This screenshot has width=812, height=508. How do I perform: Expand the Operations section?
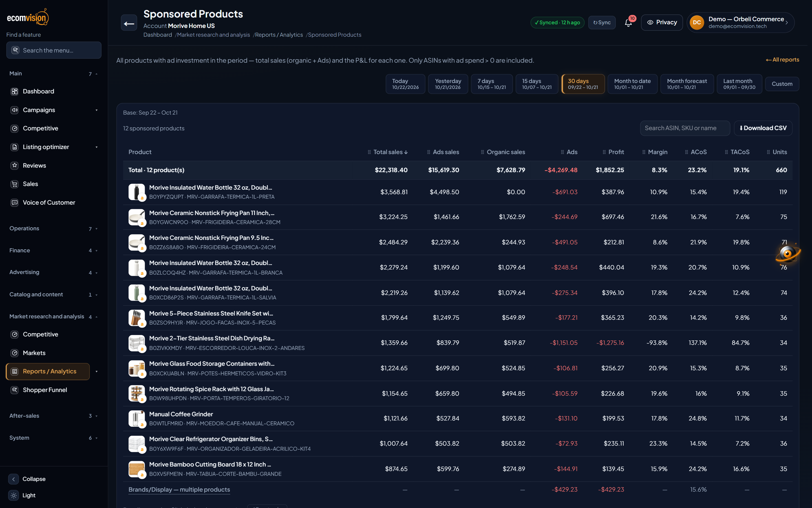(54, 229)
